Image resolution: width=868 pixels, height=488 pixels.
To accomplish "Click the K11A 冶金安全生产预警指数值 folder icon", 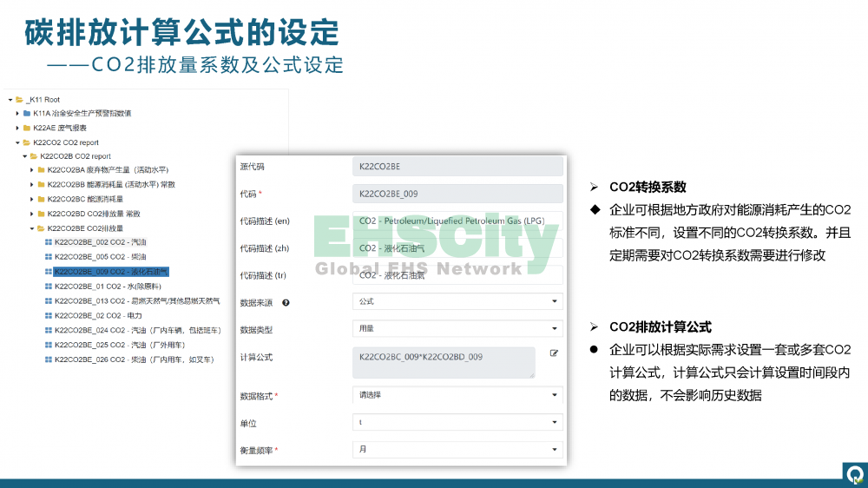I will [x=27, y=114].
